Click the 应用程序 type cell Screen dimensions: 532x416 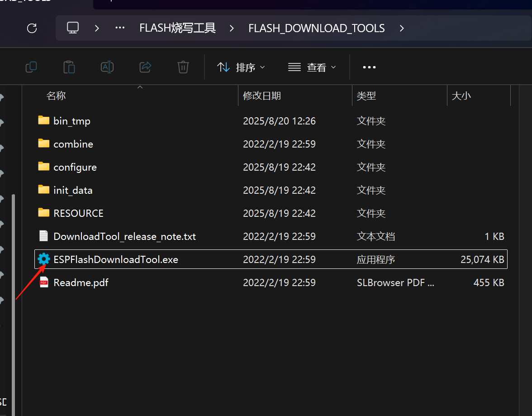[x=376, y=259]
